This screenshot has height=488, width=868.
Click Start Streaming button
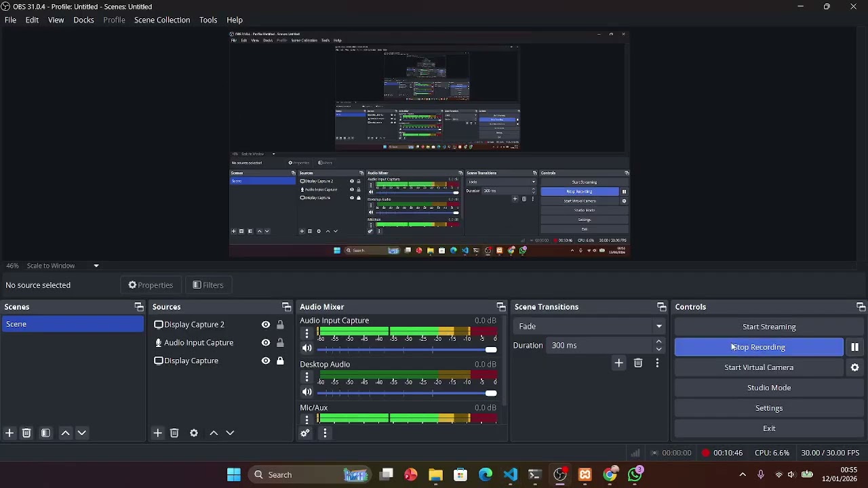click(x=769, y=327)
